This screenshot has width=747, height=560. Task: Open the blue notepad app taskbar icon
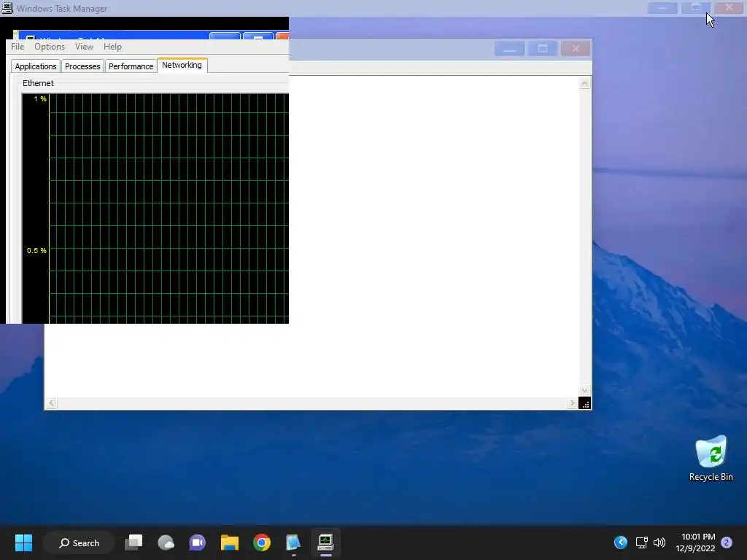click(293, 542)
